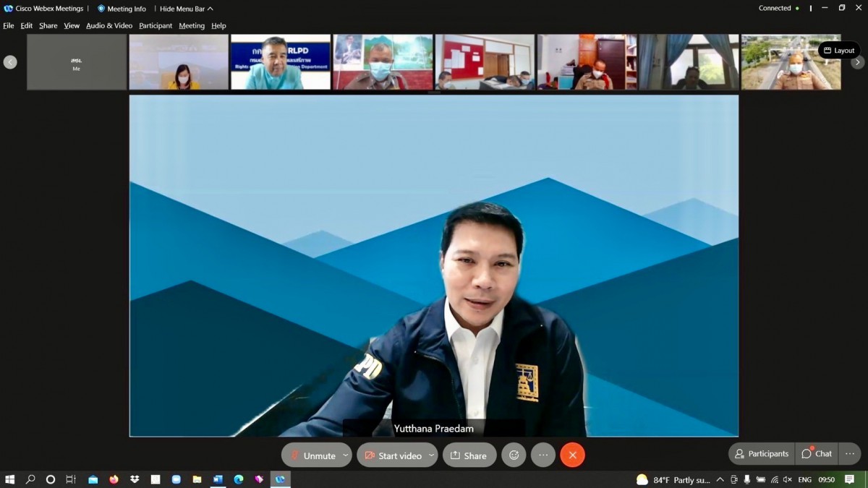Unmute the microphone

312,455
